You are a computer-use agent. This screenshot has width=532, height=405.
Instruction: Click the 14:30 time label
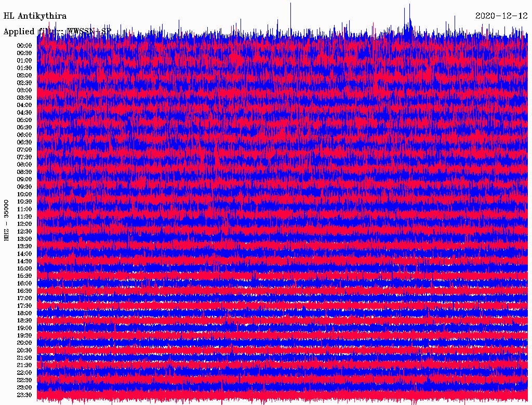[24, 262]
